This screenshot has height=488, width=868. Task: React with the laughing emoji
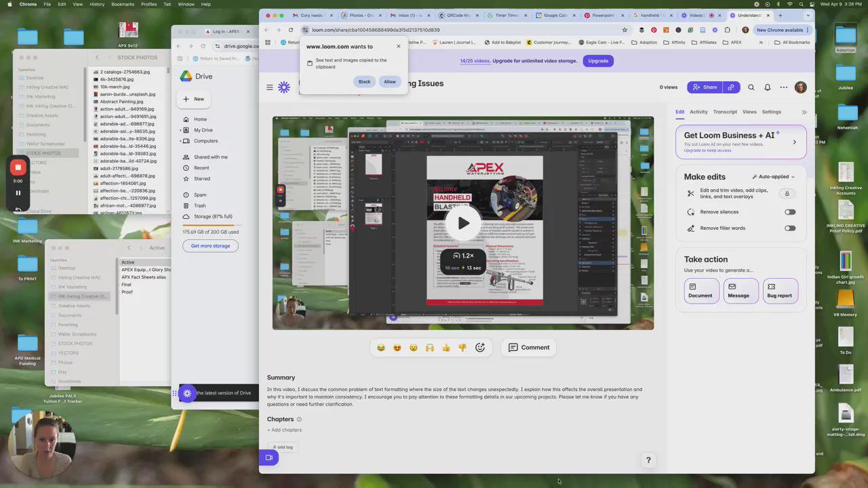click(380, 348)
